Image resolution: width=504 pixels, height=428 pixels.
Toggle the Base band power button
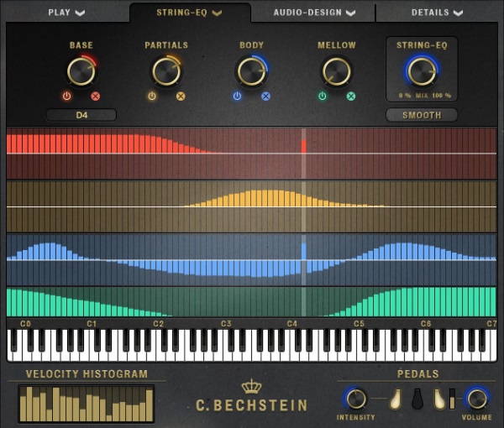(67, 96)
